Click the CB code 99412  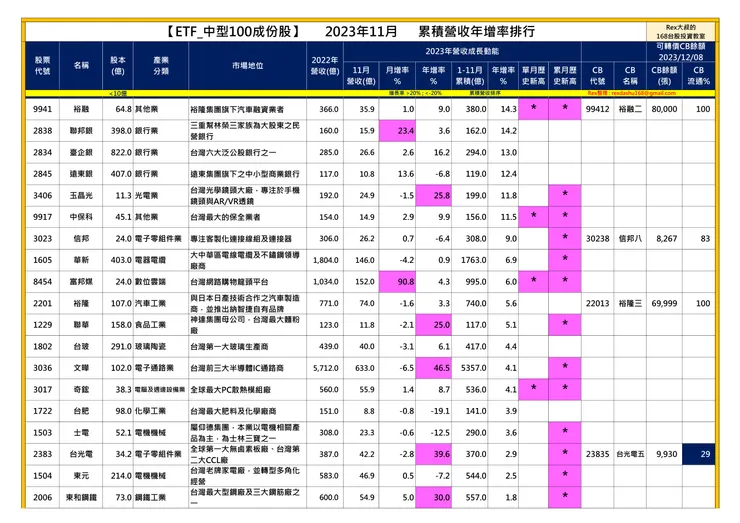click(597, 109)
